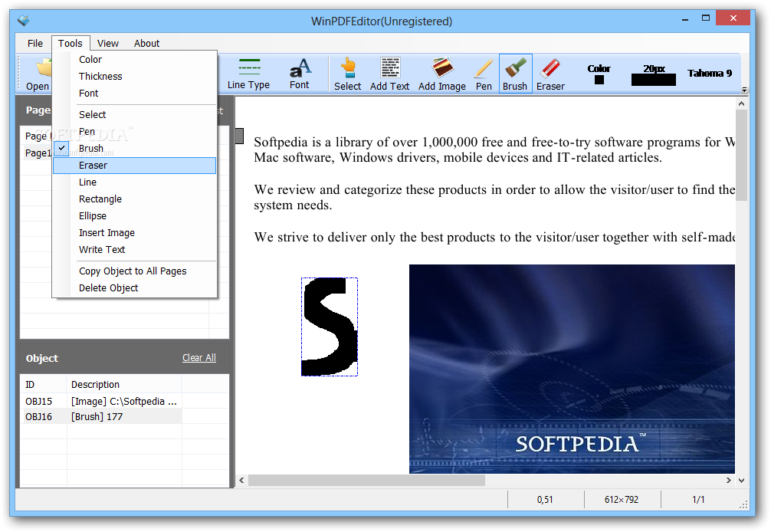Choose Font from Tools menu
This screenshot has width=771, height=532.
click(x=134, y=93)
